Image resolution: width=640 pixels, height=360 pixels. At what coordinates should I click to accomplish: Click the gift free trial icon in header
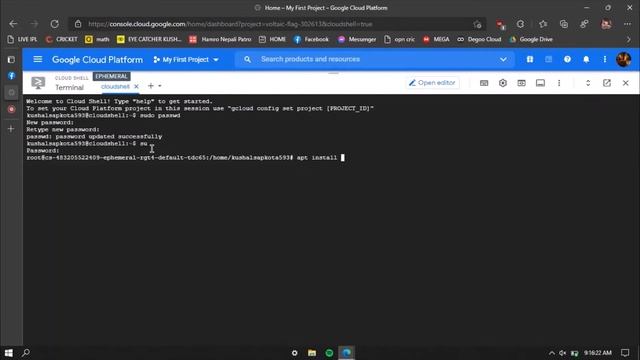[x=530, y=60]
